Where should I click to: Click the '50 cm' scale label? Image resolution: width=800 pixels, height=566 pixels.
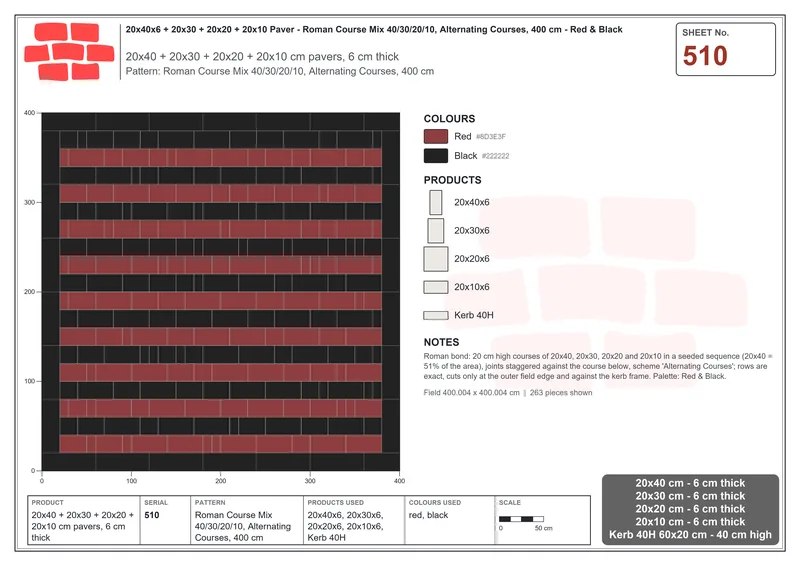[543, 528]
